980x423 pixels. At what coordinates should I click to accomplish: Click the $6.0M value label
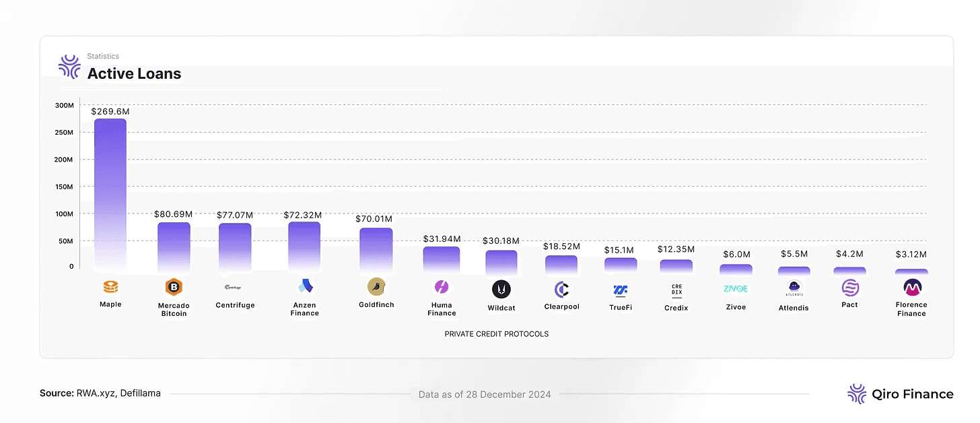736,255
